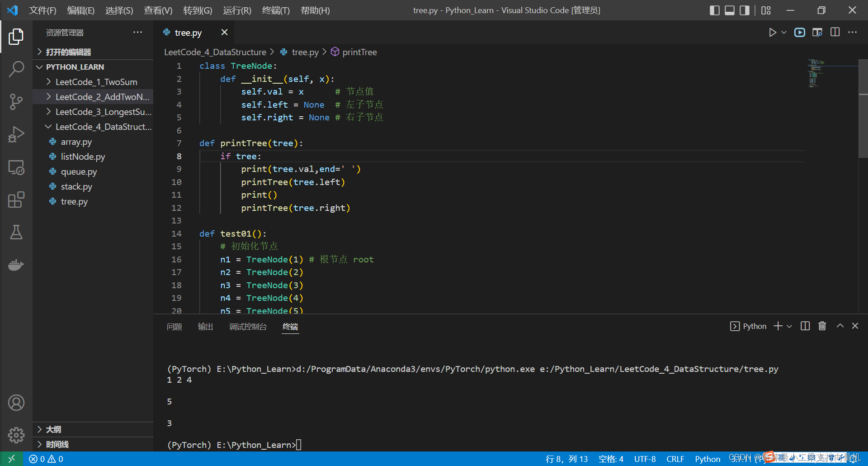Kill the terminal with trash icon
This screenshot has width=868, height=466.
tap(822, 326)
